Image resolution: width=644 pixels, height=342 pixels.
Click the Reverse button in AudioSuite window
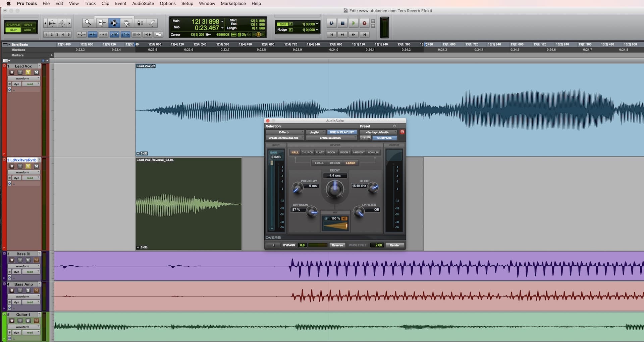pyautogui.click(x=337, y=245)
